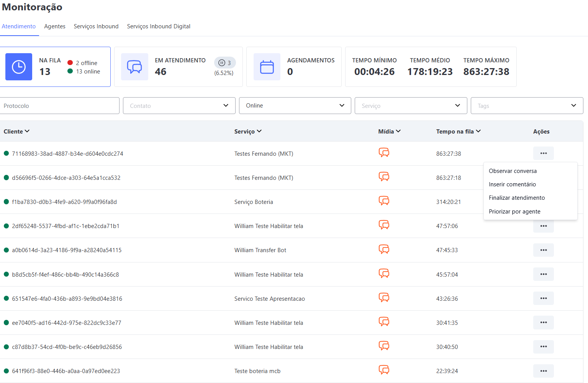Click TEMPO MÁXIMO value 863:27:38
Screen dimensions: 588x383
pos(486,72)
